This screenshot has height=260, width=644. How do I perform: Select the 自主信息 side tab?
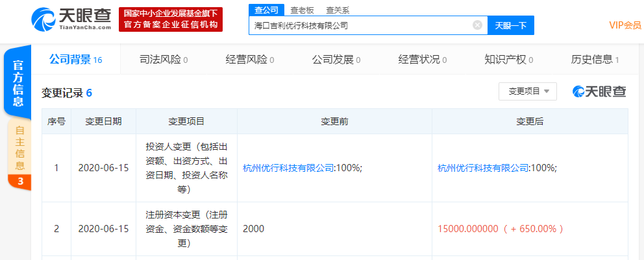pos(19,148)
